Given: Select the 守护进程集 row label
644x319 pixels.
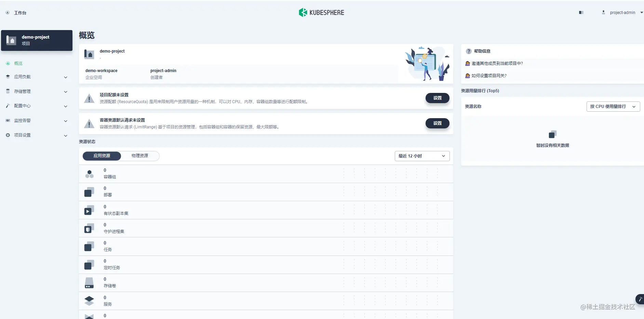Looking at the screenshot, I should click(114, 232).
